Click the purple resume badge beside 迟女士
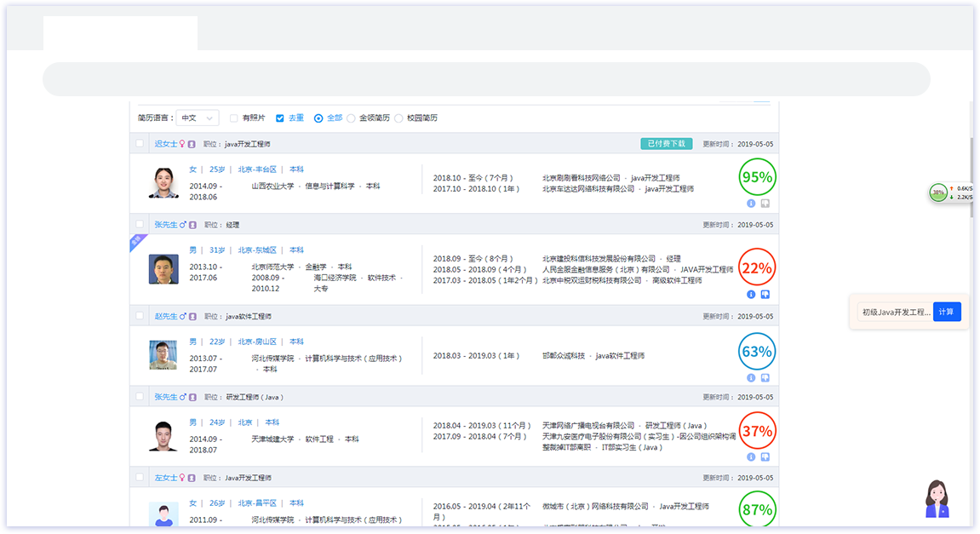The image size is (980, 534). (192, 144)
